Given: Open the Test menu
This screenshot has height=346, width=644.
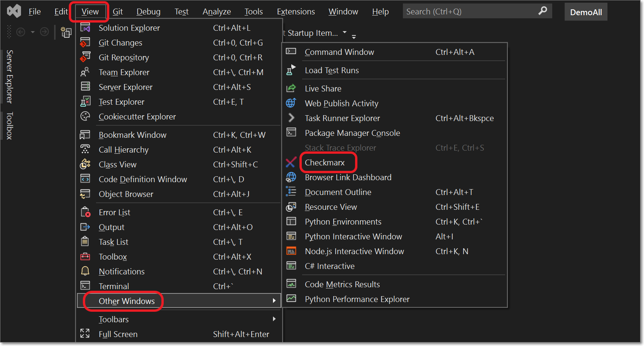Looking at the screenshot, I should 181,12.
